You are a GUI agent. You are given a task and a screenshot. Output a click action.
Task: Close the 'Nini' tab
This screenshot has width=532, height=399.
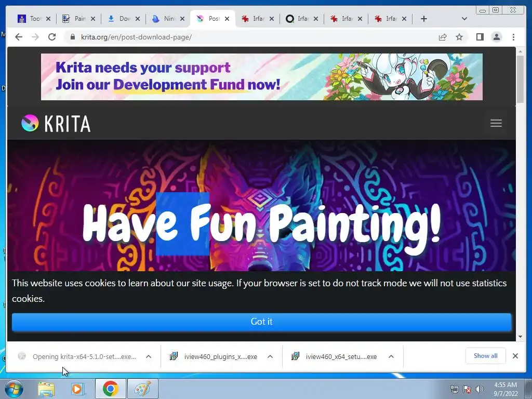click(182, 19)
